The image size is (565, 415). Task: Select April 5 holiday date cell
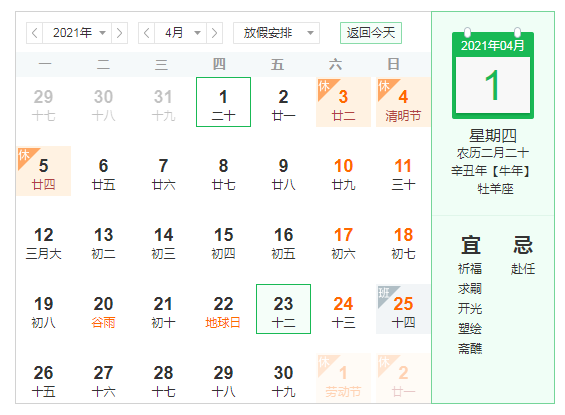pos(44,171)
